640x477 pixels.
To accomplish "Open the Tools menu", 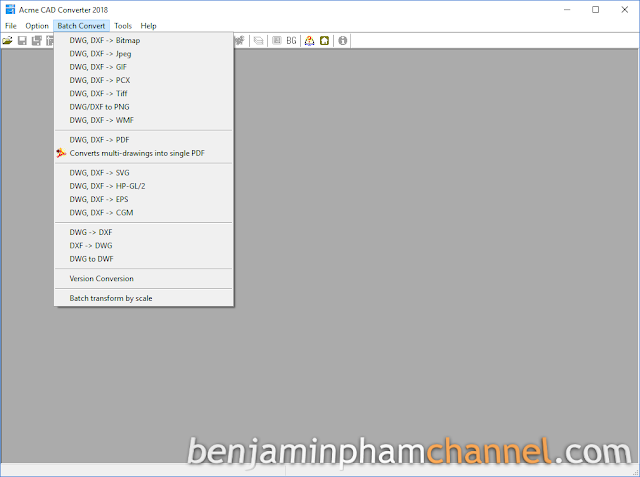I will point(123,26).
